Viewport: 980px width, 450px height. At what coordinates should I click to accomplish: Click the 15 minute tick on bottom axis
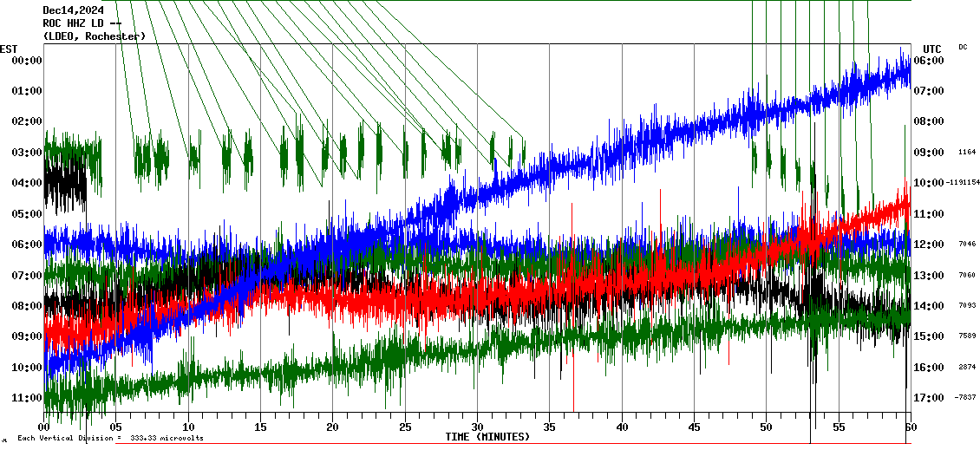(x=260, y=427)
